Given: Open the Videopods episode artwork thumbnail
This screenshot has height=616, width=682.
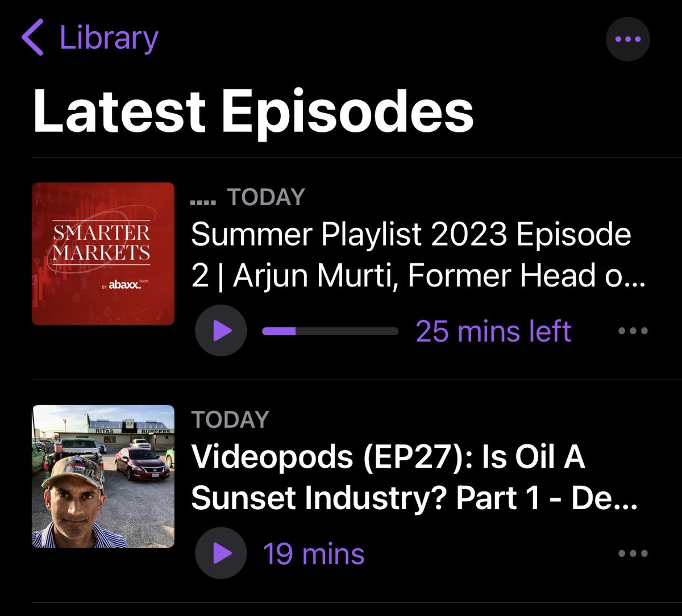Looking at the screenshot, I should 103,476.
